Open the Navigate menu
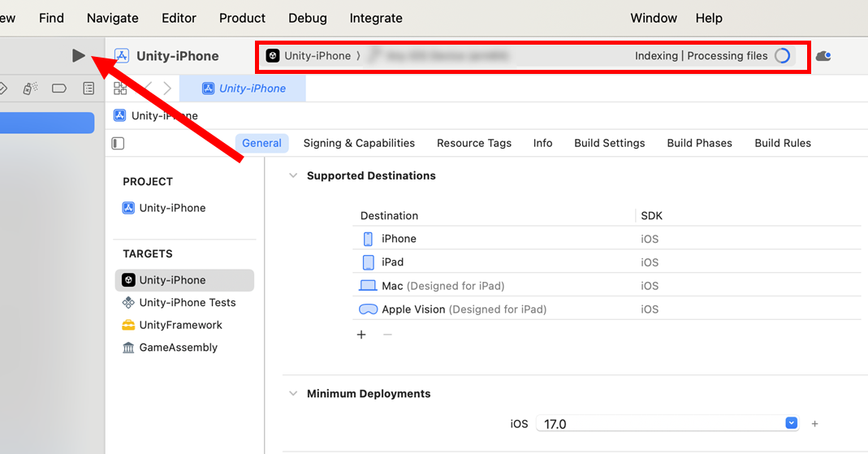The height and width of the screenshot is (454, 868). click(x=112, y=18)
